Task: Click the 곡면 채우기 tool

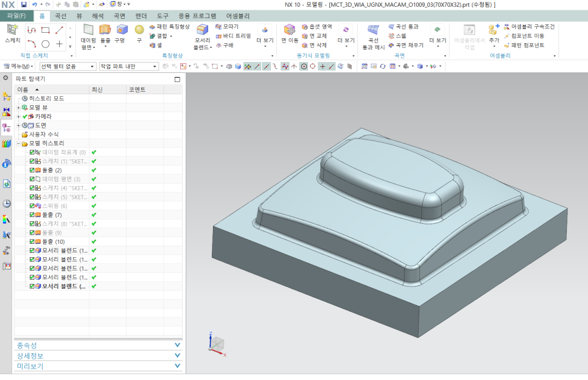Action: pos(406,45)
